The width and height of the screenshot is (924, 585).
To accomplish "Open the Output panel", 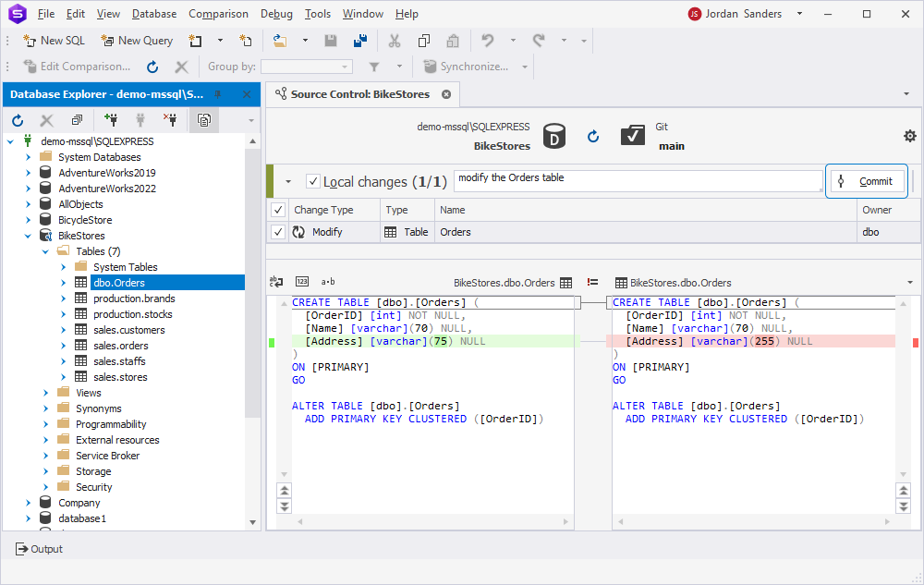I will (x=39, y=549).
